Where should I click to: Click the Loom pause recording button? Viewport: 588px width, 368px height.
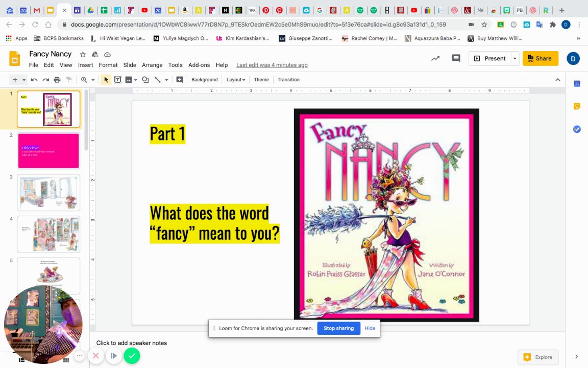click(114, 356)
